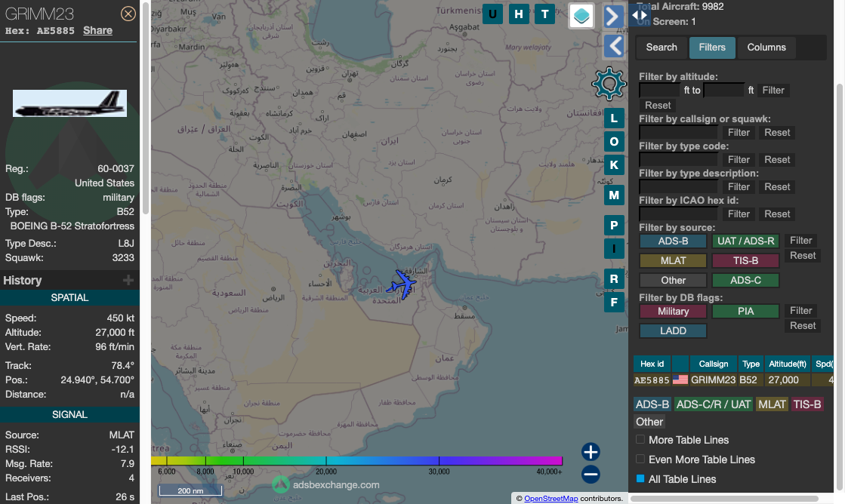Reset the DB flags filter
845x504 pixels.
click(803, 326)
